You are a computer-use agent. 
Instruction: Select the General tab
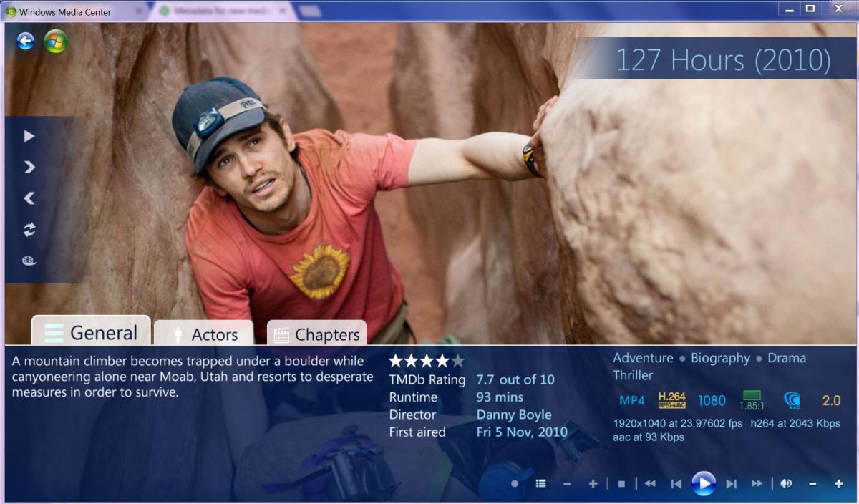tap(91, 331)
